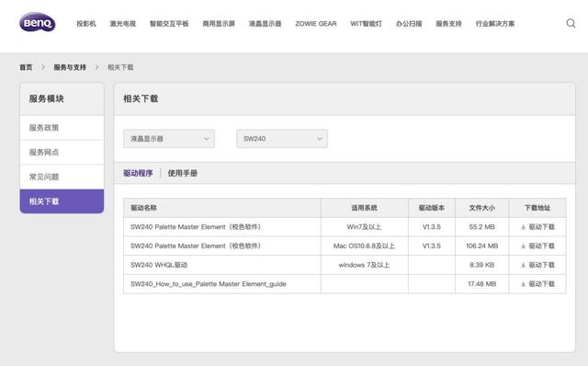Open the 服务支持 menu
The image size is (588, 366).
tap(448, 24)
